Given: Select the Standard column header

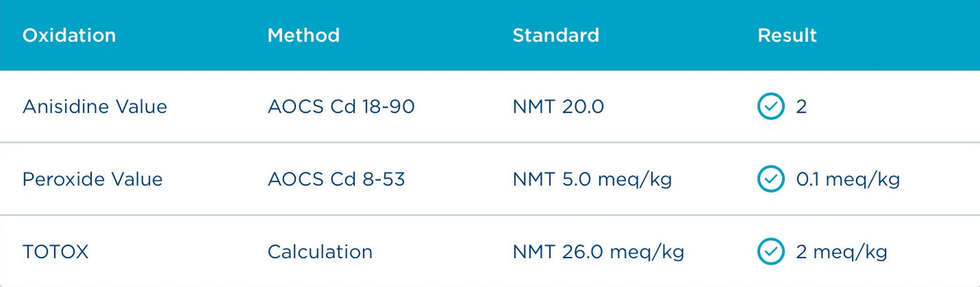Looking at the screenshot, I should (x=556, y=35).
